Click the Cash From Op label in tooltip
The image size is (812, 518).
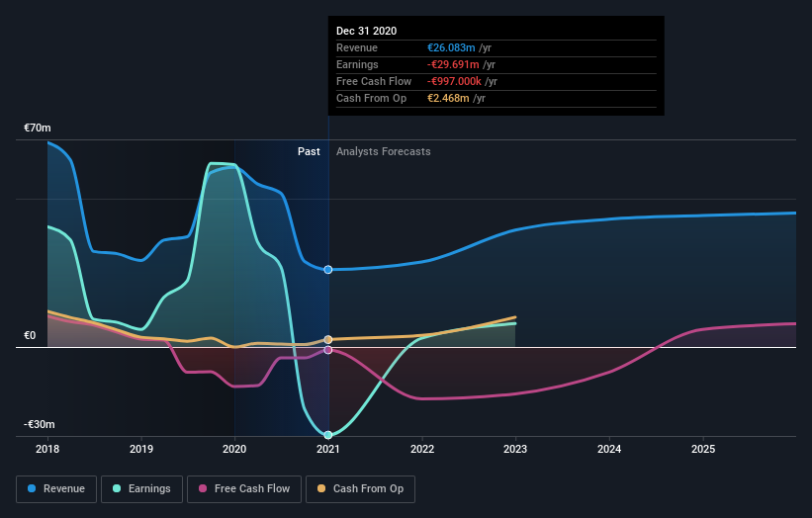371,98
